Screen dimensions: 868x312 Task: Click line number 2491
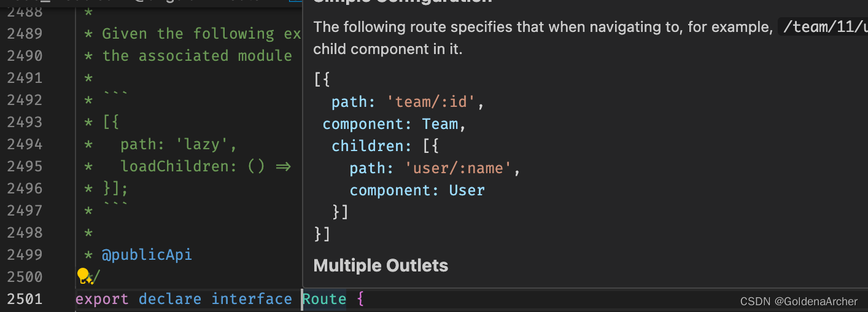coord(25,78)
